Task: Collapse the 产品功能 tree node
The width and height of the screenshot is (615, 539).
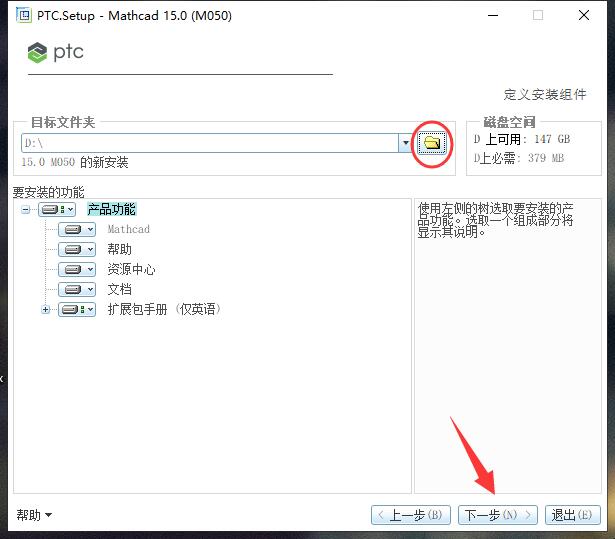Action: (x=26, y=209)
